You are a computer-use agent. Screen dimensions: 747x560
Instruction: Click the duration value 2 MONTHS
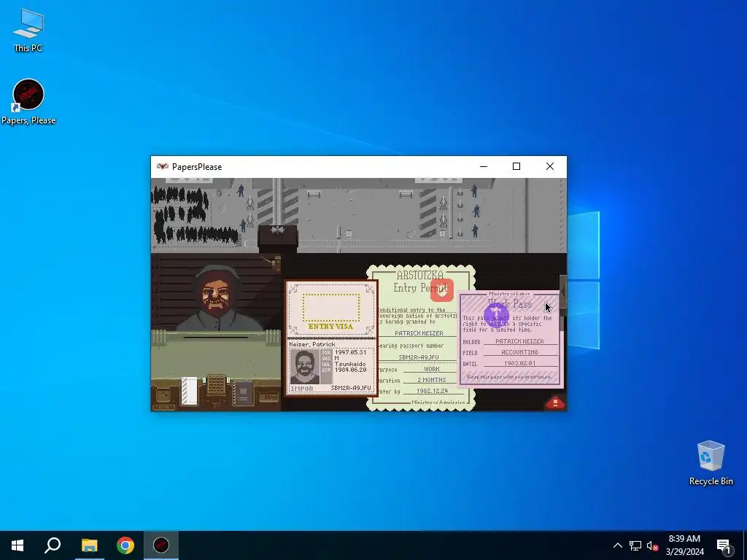coord(432,379)
